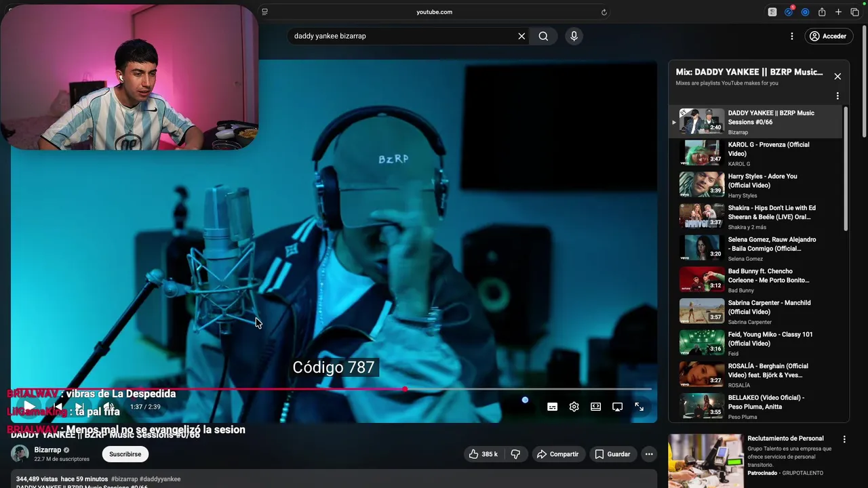Click the youtube.com address bar
This screenshot has width=868, height=488.
434,12
